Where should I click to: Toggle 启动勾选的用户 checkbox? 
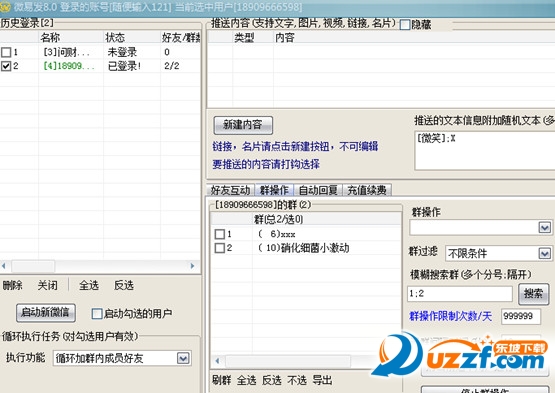pyautogui.click(x=97, y=314)
